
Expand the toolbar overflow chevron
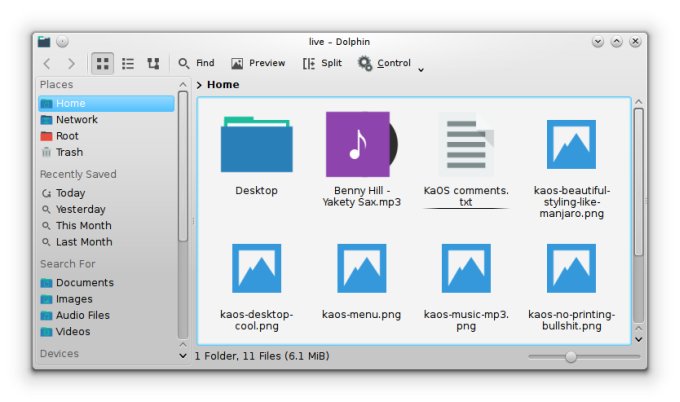pos(421,69)
